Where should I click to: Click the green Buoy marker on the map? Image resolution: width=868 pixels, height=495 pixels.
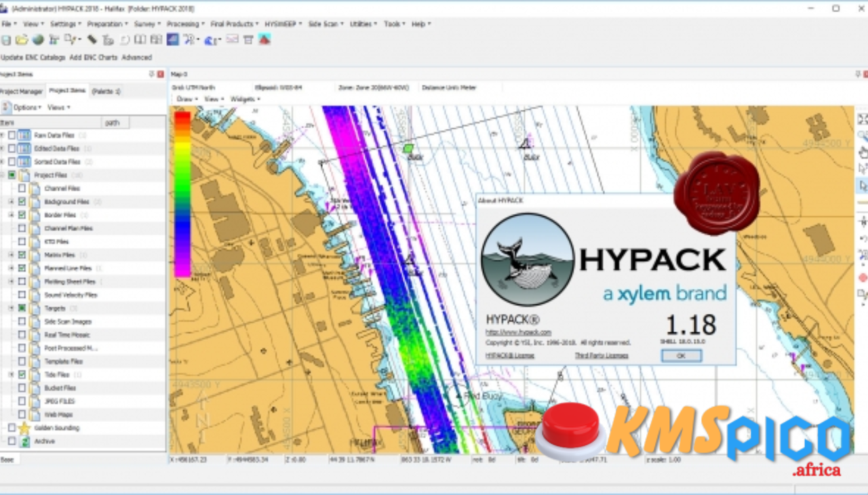coord(408,147)
